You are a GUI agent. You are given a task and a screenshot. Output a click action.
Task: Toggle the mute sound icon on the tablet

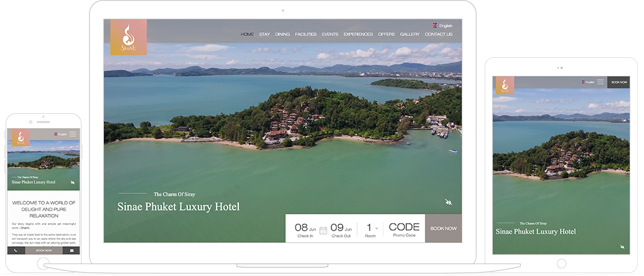(x=622, y=246)
